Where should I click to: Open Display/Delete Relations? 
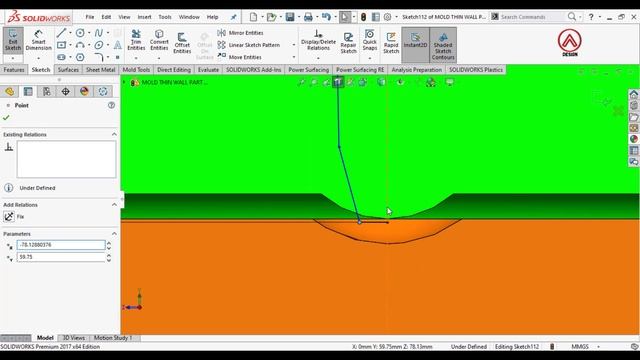(x=318, y=40)
